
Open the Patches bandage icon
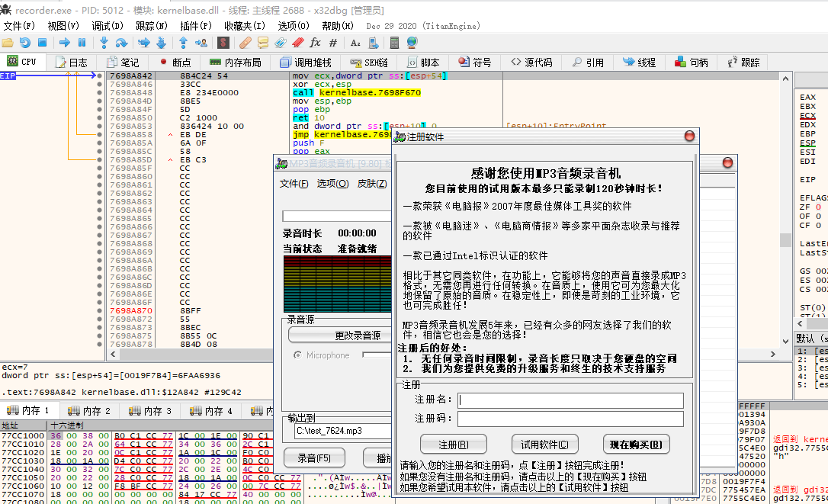point(245,43)
